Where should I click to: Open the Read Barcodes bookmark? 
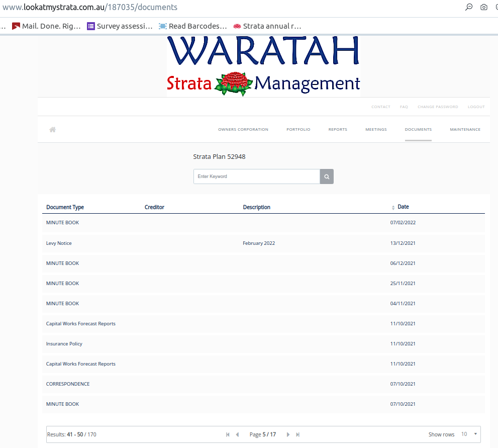(x=193, y=26)
